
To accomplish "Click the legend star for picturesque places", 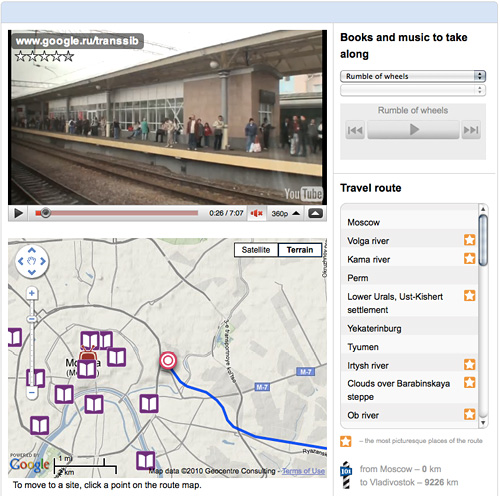I will (346, 441).
